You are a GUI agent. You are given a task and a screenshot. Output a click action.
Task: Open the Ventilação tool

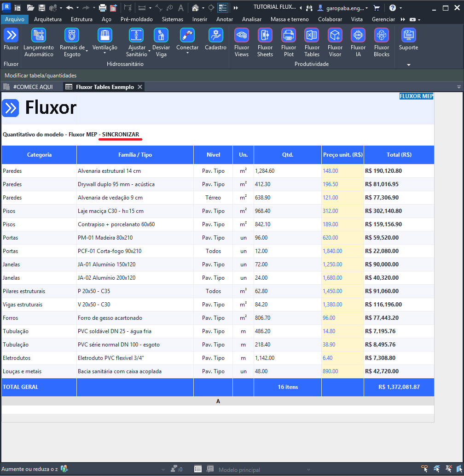104,39
